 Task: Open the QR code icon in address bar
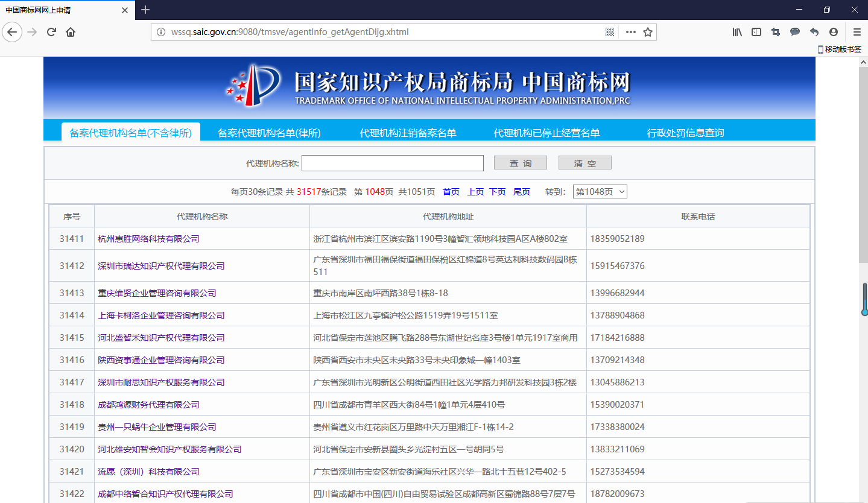(x=610, y=32)
